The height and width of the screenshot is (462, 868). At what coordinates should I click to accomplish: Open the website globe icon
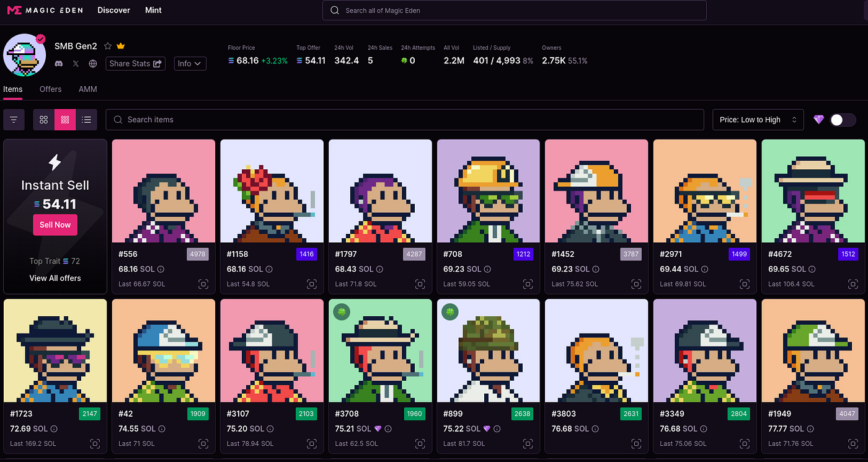tap(93, 63)
